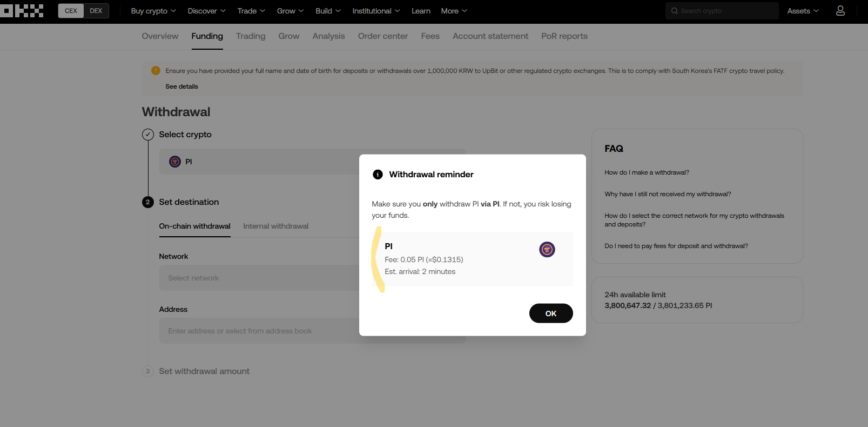Click the 'Set withdrawal amount' step label
The width and height of the screenshot is (868, 427).
tap(204, 371)
